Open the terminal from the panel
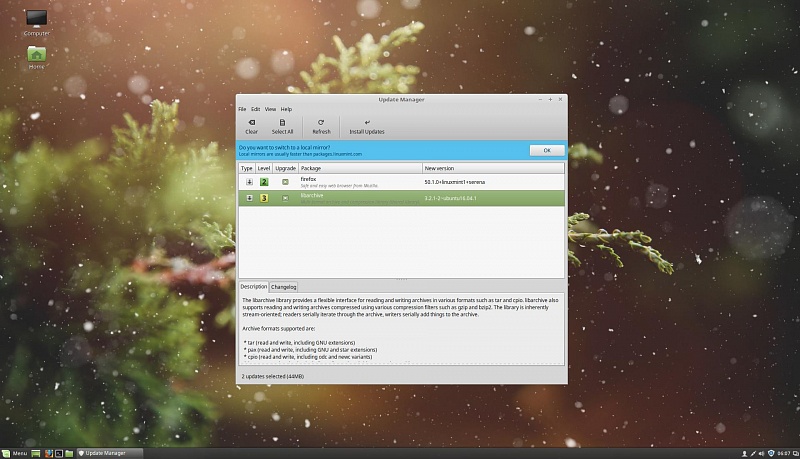The image size is (800, 459). coord(59,453)
